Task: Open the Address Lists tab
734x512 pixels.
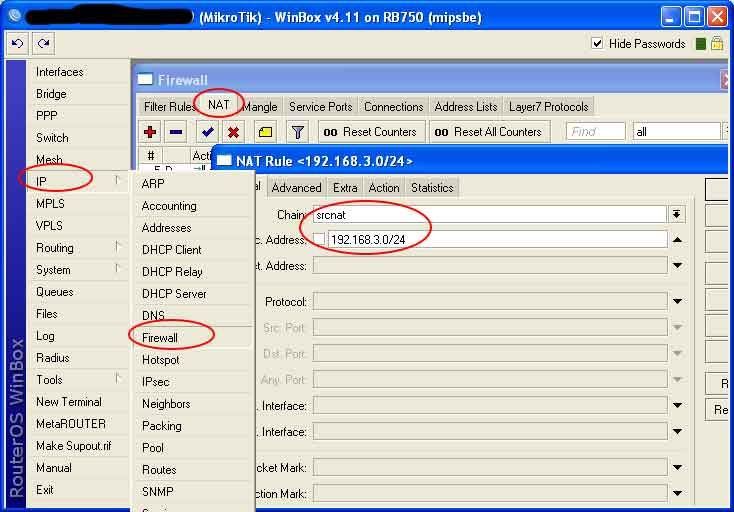Action: (466, 107)
